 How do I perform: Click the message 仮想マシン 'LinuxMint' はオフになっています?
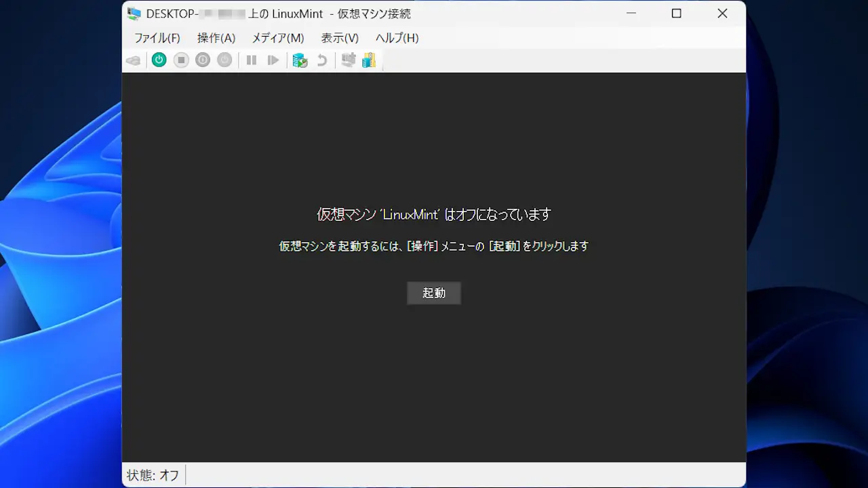pyautogui.click(x=434, y=215)
